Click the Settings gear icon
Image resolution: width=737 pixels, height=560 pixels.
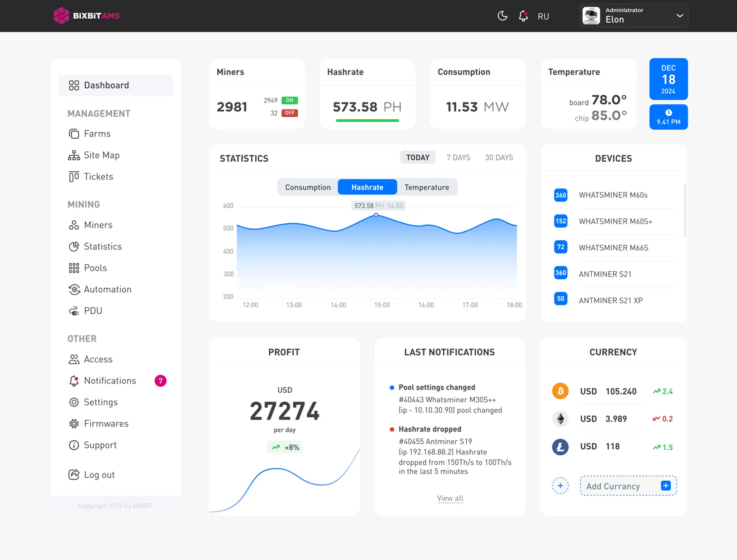pos(74,402)
